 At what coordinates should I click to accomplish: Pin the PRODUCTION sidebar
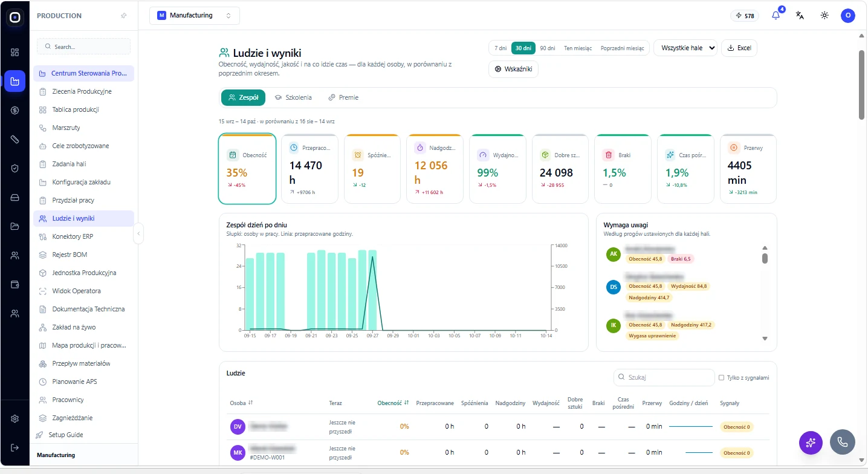point(124,16)
